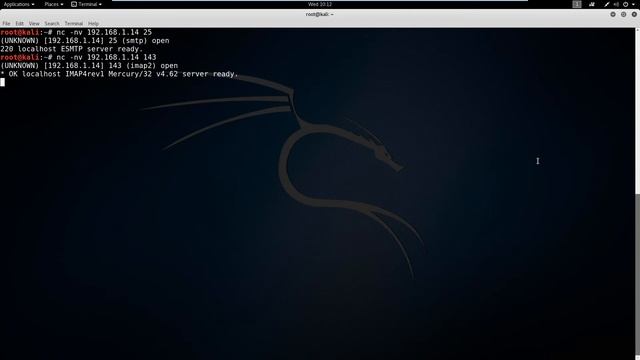The image size is (640, 360).
Task: Expand the system menu arrow
Action: [x=633, y=4]
